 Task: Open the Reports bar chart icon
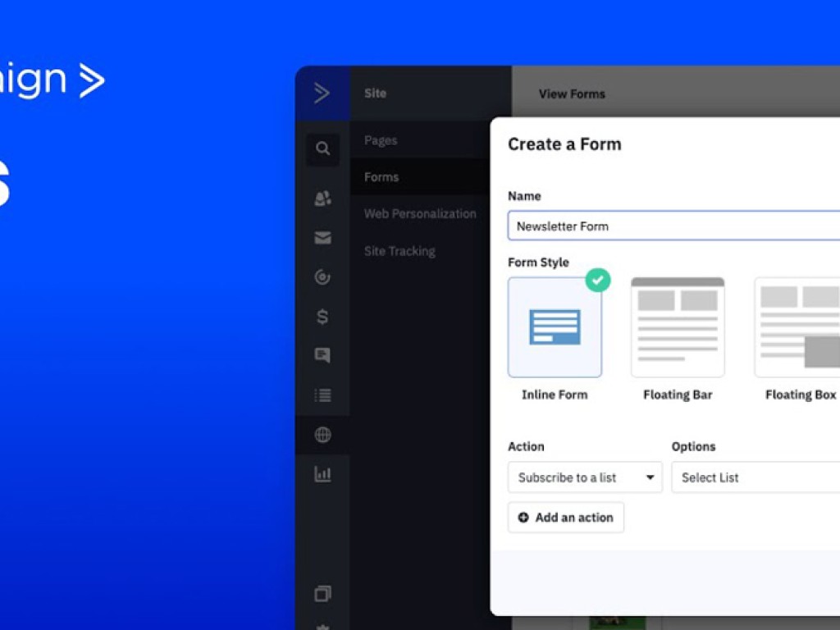click(322, 474)
